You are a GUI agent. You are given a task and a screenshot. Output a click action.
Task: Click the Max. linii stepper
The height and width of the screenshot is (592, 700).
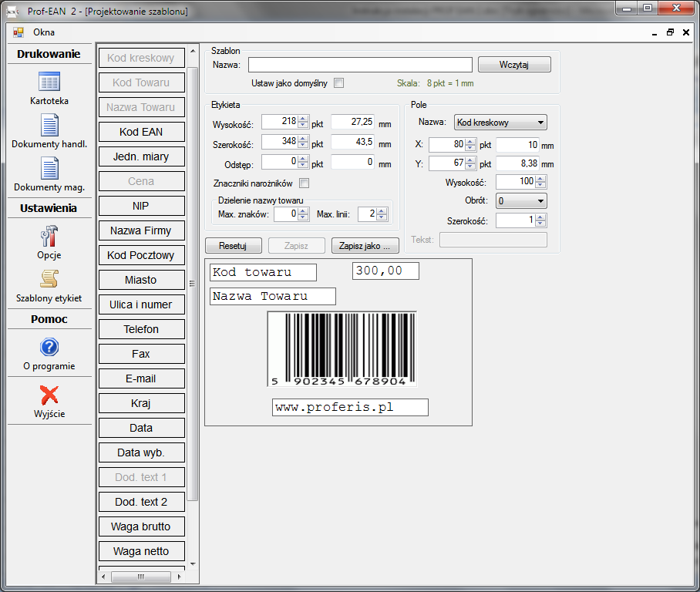[x=382, y=214]
